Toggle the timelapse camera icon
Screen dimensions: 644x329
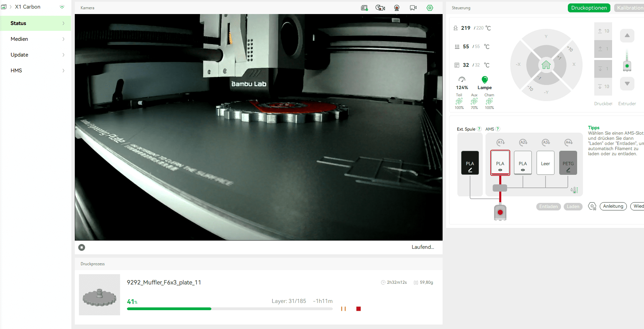point(380,8)
